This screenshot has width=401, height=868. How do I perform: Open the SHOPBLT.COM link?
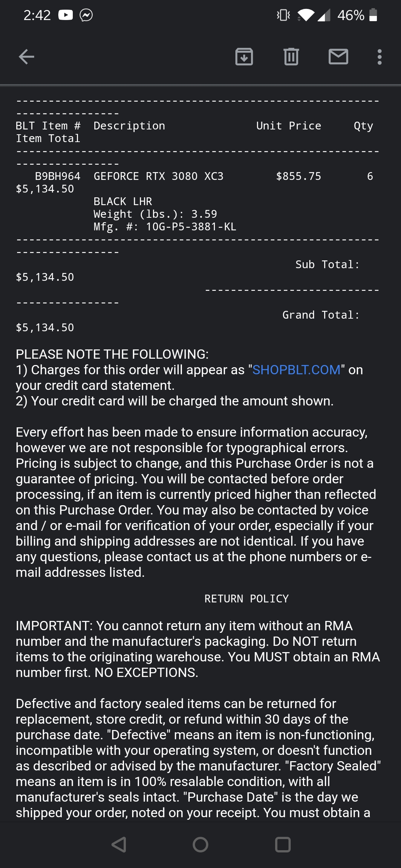click(296, 370)
